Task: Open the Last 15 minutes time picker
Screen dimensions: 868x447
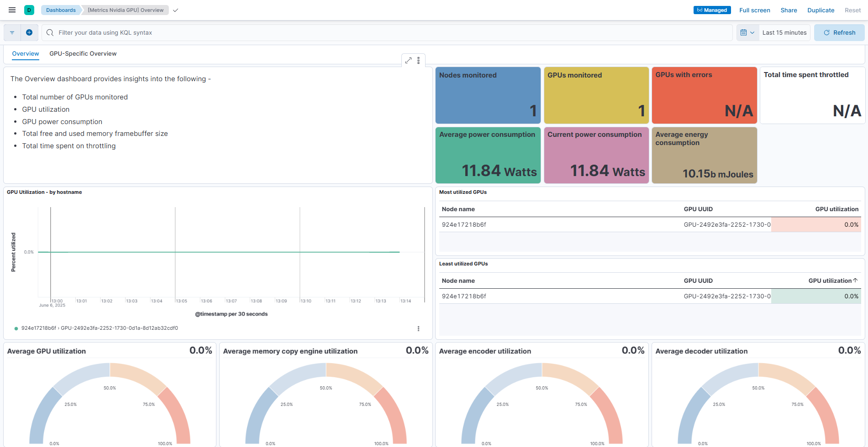Action: pos(784,33)
